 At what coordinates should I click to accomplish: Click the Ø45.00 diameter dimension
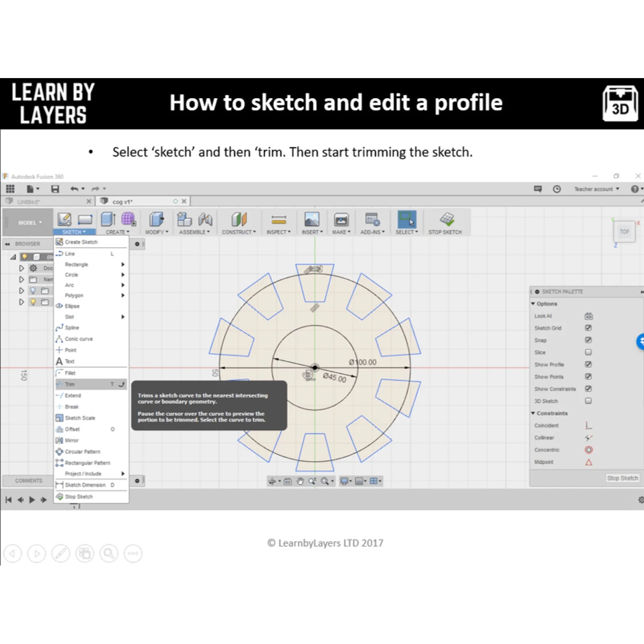coord(334,378)
